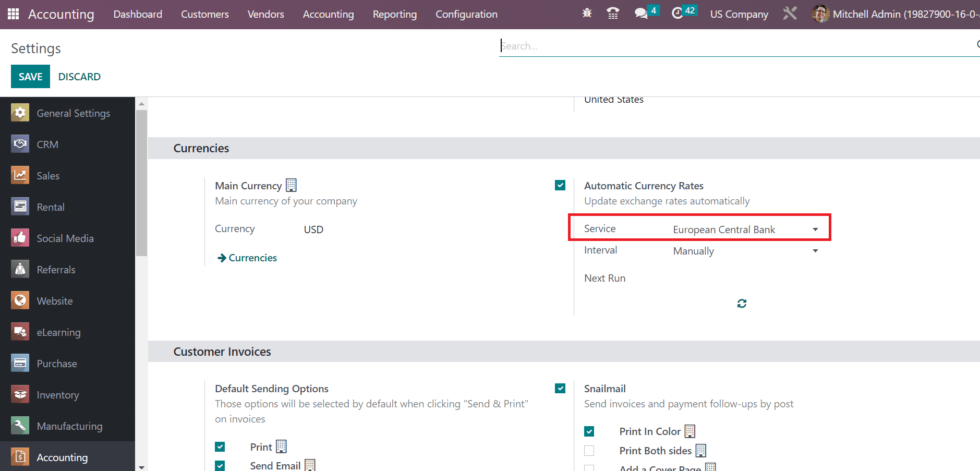
Task: Open the US Company selector
Action: 739,14
